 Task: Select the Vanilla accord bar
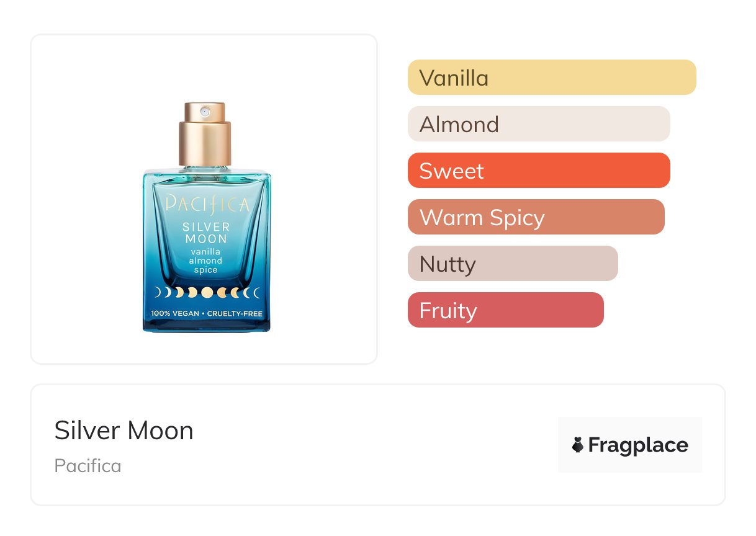pyautogui.click(x=552, y=78)
